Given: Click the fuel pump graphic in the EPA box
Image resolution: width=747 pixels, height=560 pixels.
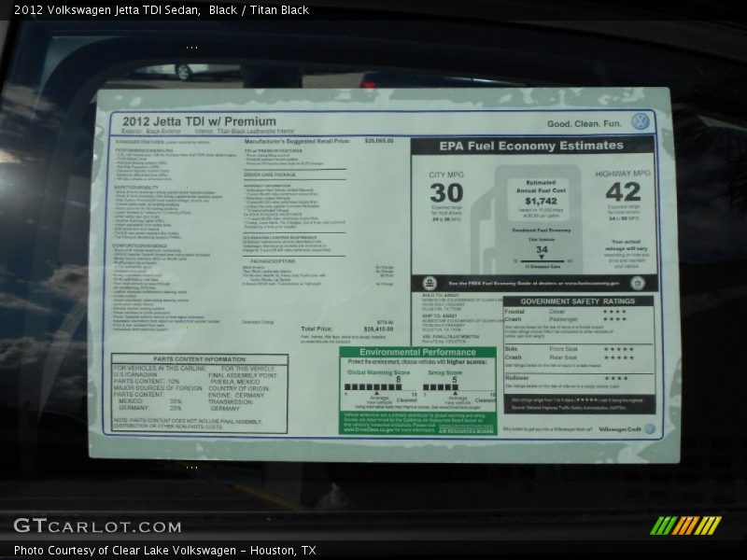Looking at the screenshot, I should (529, 219).
